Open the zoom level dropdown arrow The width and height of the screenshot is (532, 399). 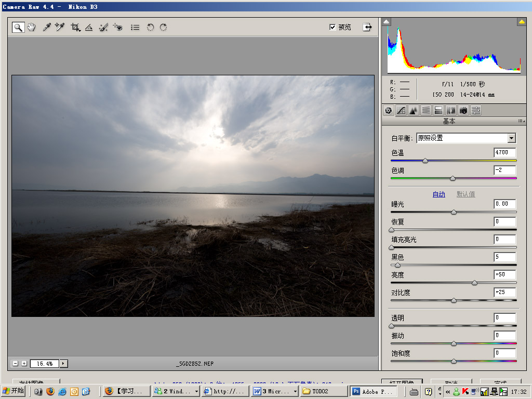click(x=63, y=364)
